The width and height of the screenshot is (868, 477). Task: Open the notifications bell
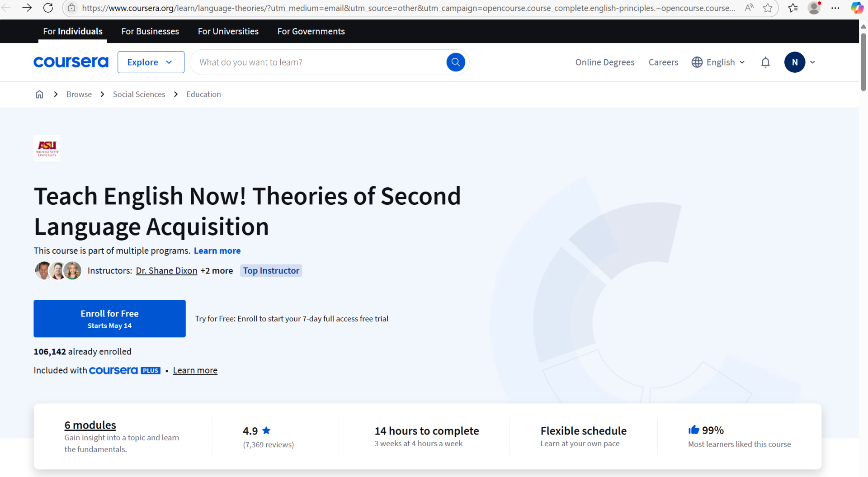click(765, 62)
